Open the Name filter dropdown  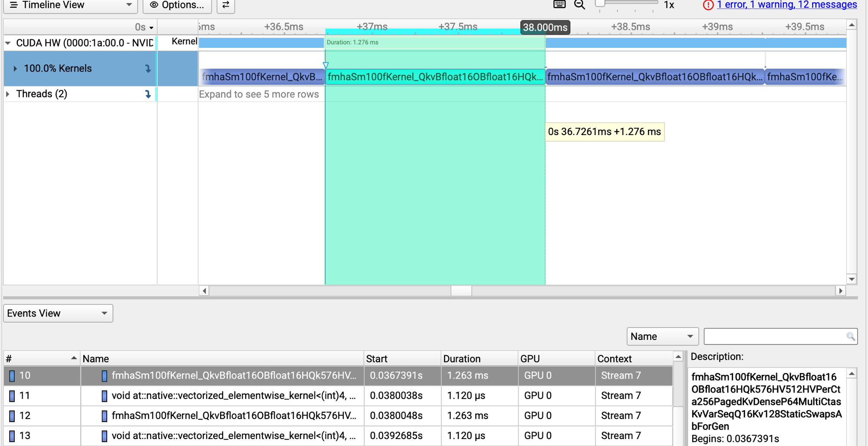pos(662,337)
